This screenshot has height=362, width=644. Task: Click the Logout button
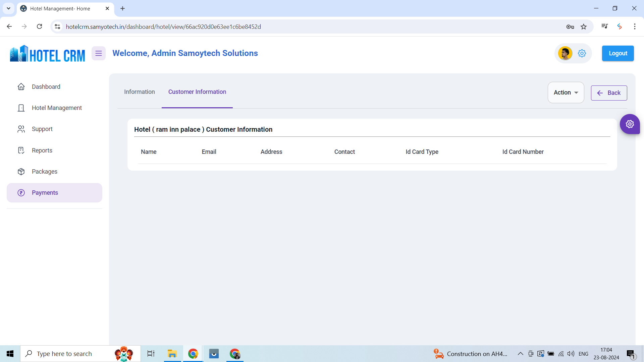pos(618,53)
